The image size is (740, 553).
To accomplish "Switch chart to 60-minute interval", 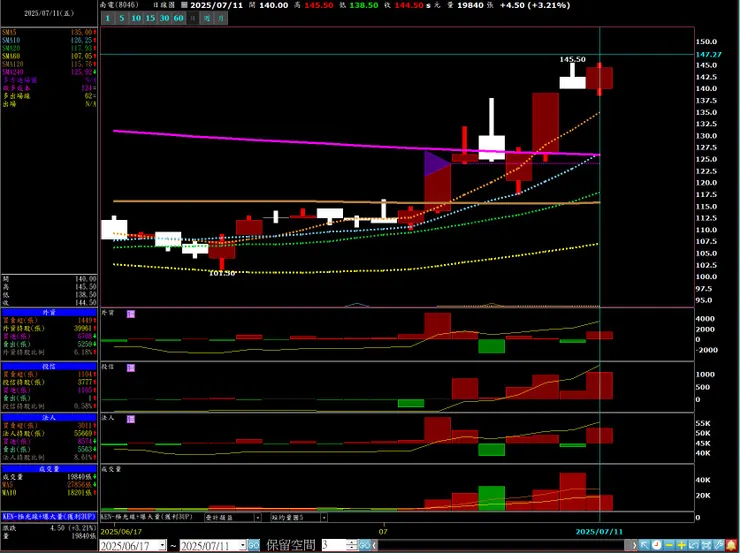I will 178,18.
